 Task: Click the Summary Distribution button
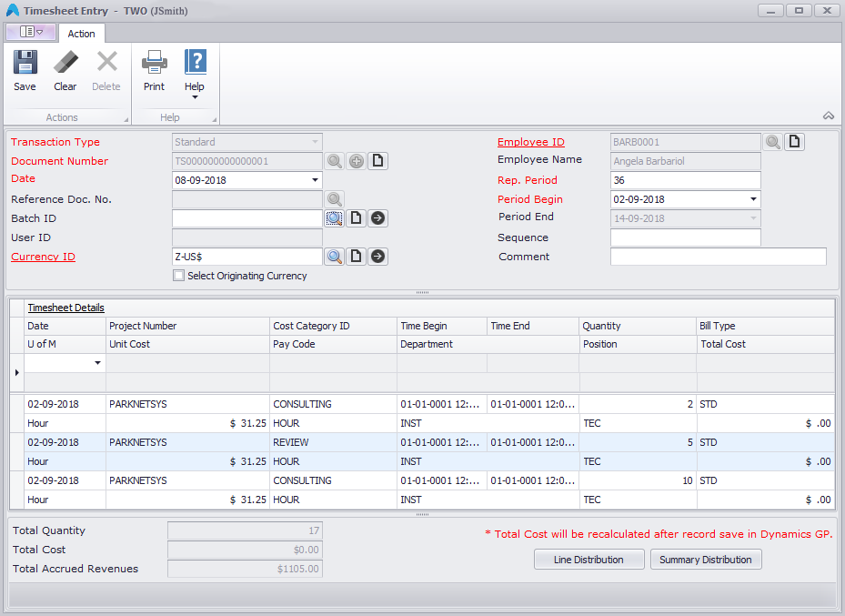pos(706,560)
